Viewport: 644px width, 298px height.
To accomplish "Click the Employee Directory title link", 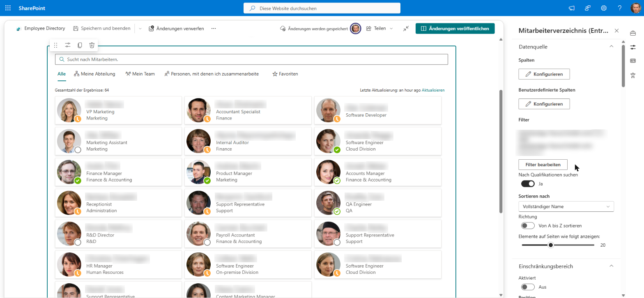I will pos(45,28).
